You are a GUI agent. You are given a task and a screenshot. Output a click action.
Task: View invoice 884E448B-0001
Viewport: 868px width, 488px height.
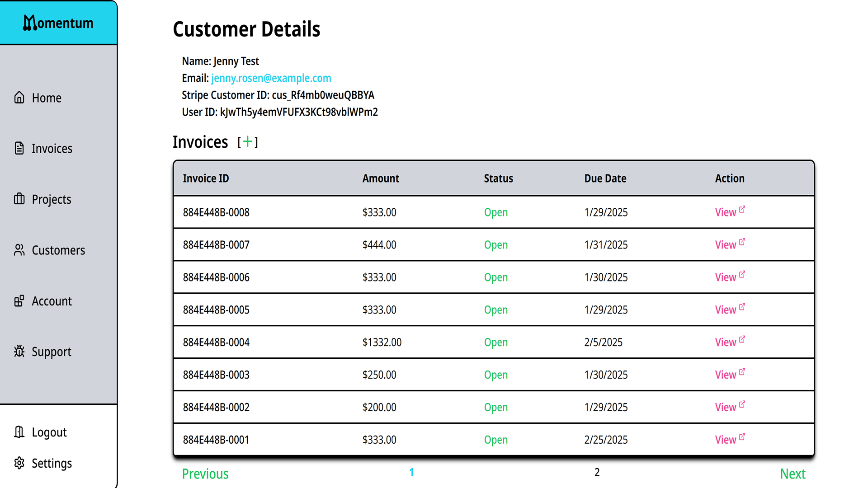click(x=725, y=440)
